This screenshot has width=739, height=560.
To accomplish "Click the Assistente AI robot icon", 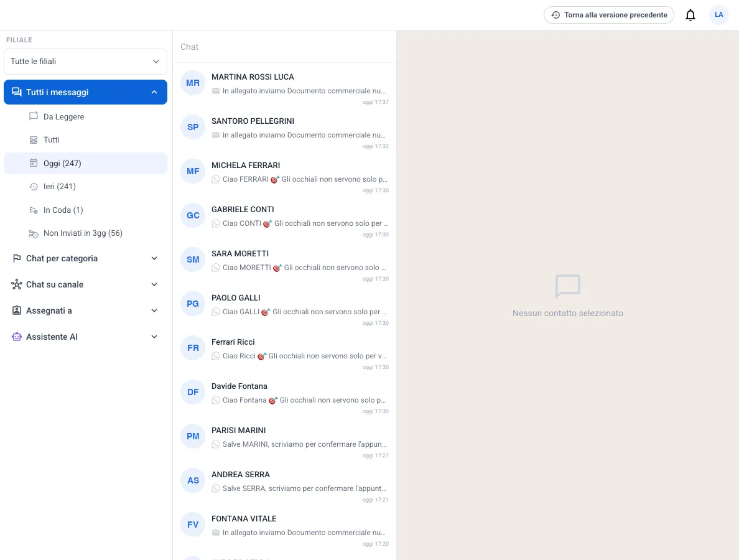I will pos(17,337).
